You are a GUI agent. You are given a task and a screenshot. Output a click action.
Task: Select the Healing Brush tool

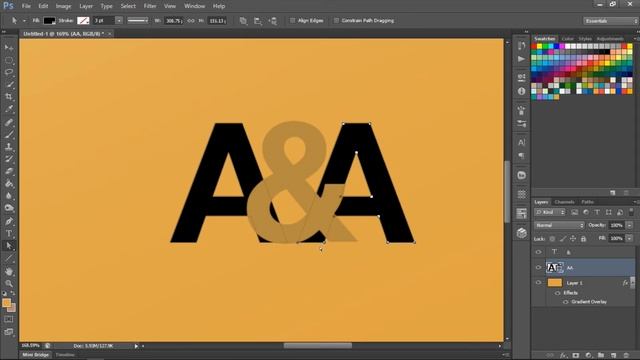point(9,122)
